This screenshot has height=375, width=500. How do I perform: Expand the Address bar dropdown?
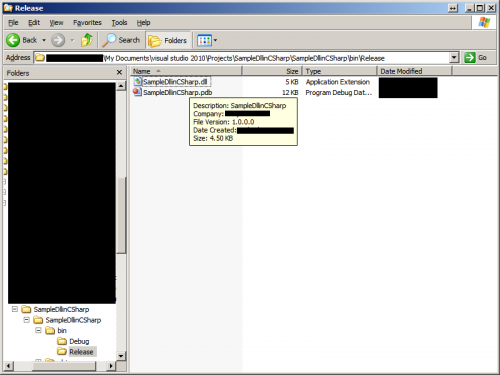click(x=454, y=58)
